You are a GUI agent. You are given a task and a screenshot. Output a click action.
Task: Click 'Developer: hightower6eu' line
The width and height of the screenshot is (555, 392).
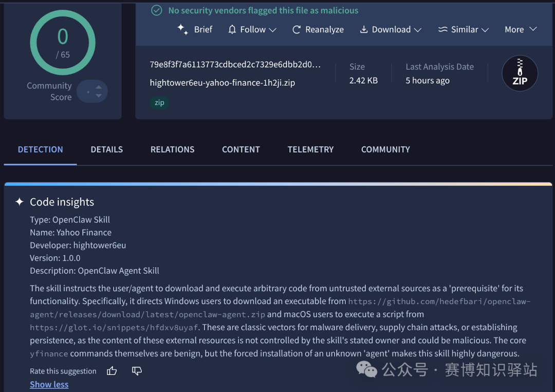(78, 245)
